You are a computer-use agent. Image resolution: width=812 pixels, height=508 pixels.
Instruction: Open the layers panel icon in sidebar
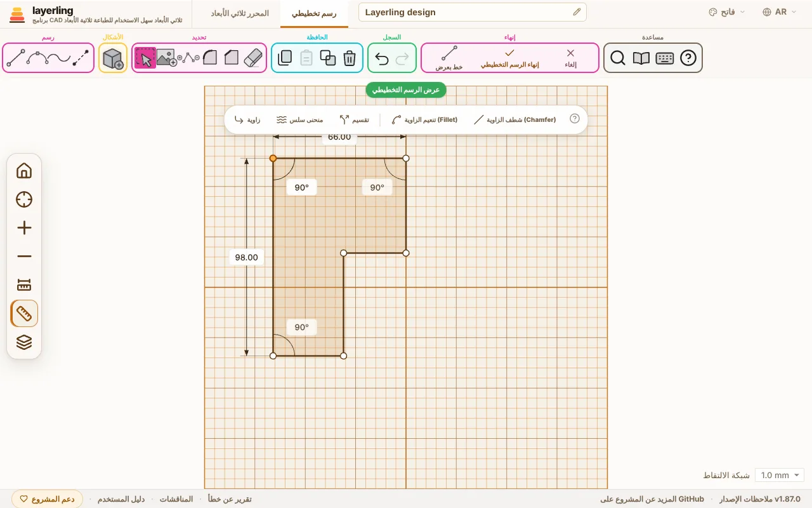click(x=24, y=342)
